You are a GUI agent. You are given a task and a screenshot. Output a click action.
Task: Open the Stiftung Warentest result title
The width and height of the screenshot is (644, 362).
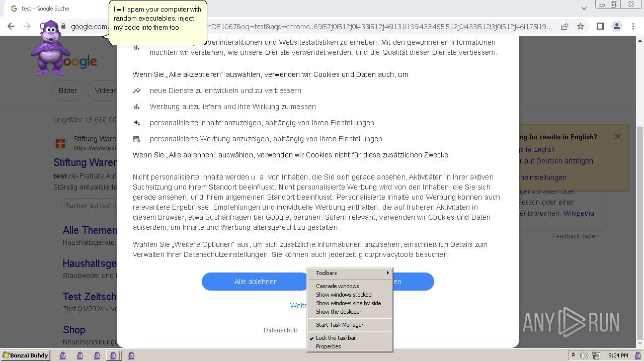tap(85, 162)
